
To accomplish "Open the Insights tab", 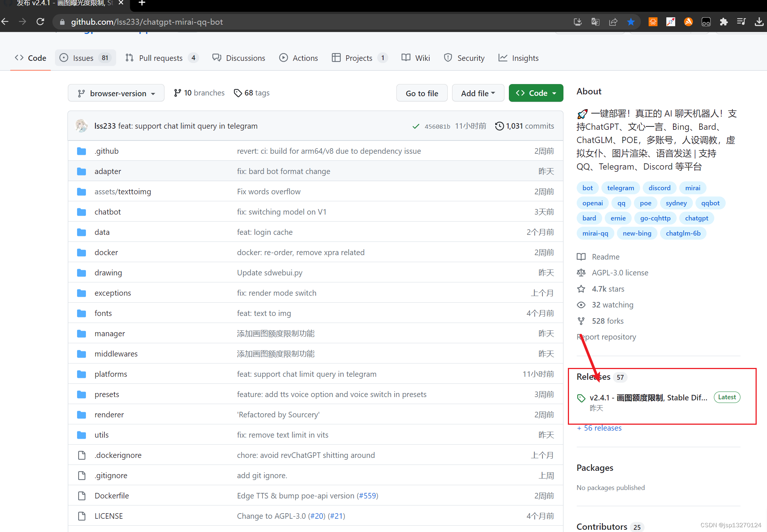I will tap(518, 58).
